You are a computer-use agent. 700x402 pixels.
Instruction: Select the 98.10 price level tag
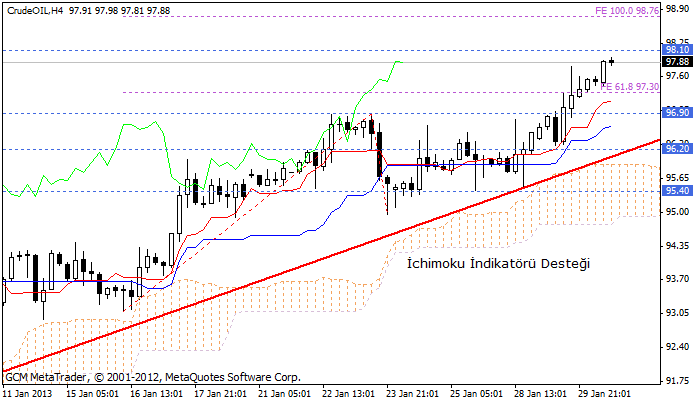(677, 49)
